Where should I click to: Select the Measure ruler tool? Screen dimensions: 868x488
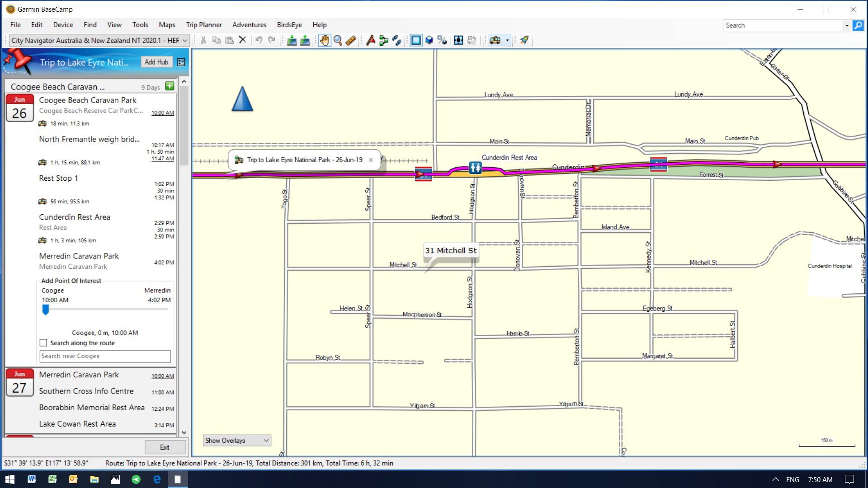coord(351,40)
